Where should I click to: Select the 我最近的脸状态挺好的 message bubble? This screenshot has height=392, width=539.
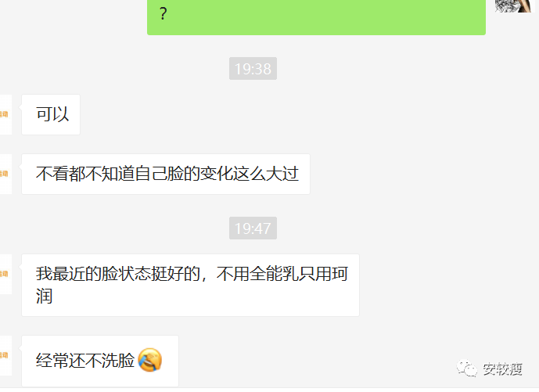190,285
